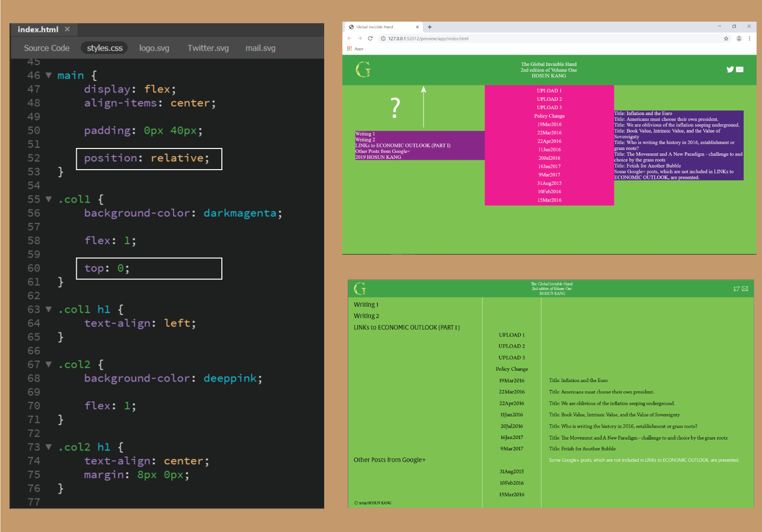The height and width of the screenshot is (532, 762).
Task: Open the 31Aug2015 entry in pink column
Action: pyautogui.click(x=549, y=183)
